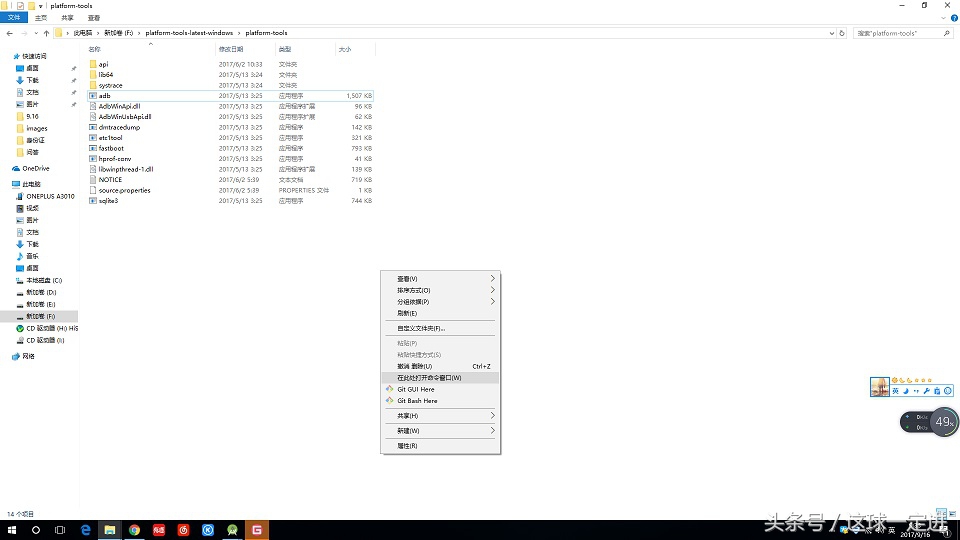Switch to details view button
Viewport: 960px width, 540px height.
[x=942, y=514]
